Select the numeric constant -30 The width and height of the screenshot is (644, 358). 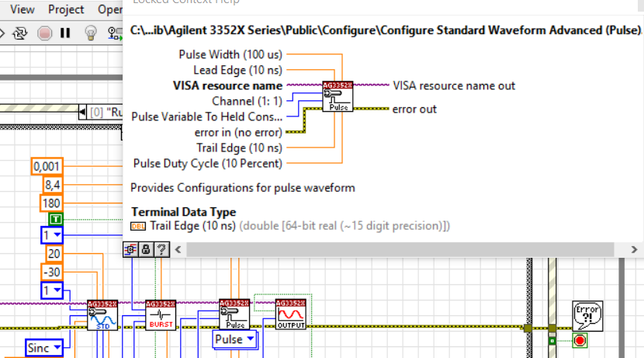click(x=52, y=272)
